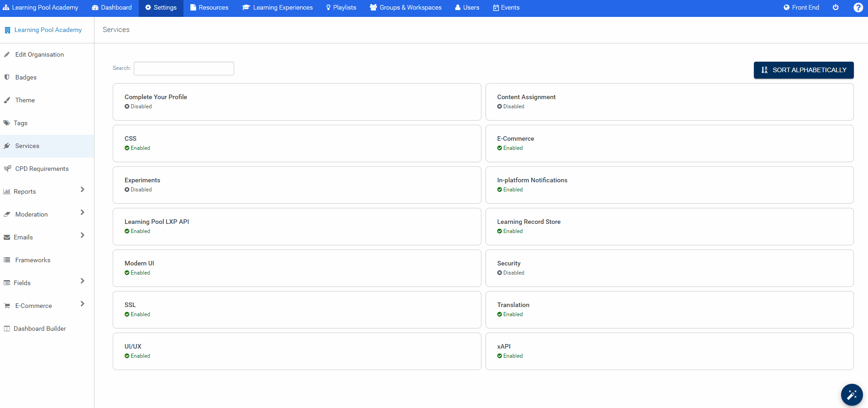Click the help question mark icon
The height and width of the screenshot is (408, 868).
point(858,8)
